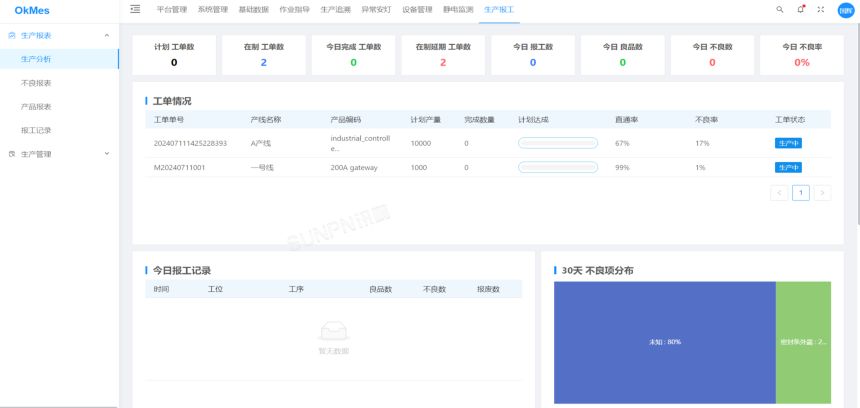Go to previous page in work order table

point(779,192)
